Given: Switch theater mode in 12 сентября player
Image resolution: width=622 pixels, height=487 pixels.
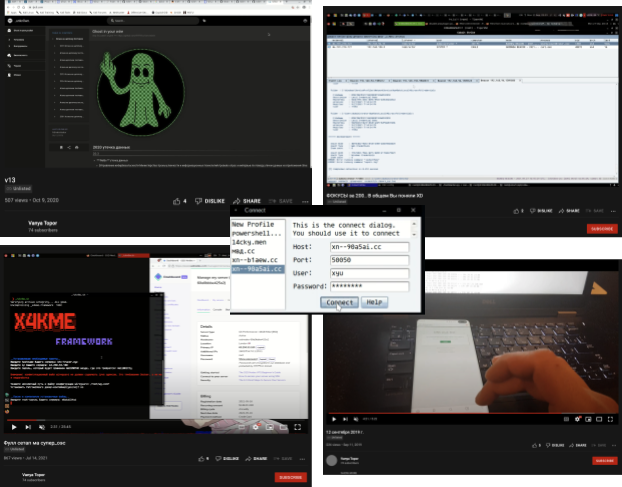Looking at the screenshot, I should (x=599, y=419).
